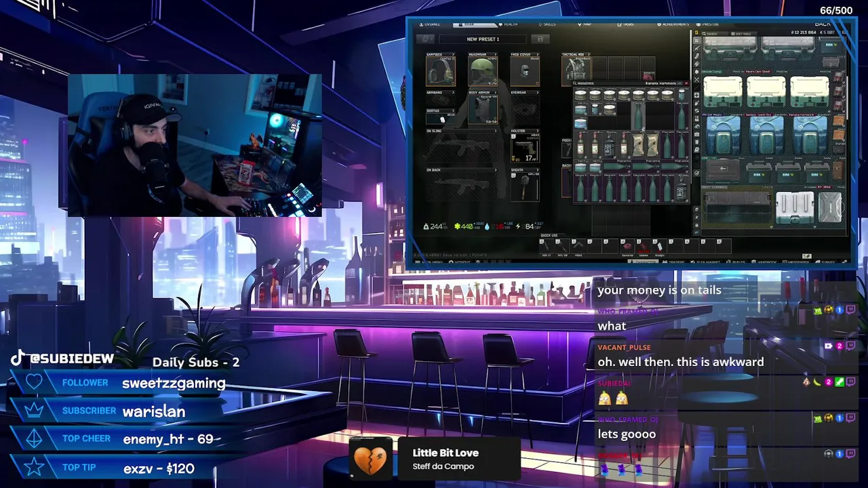Open HANDBOOK in bottom bar

[x=764, y=262]
